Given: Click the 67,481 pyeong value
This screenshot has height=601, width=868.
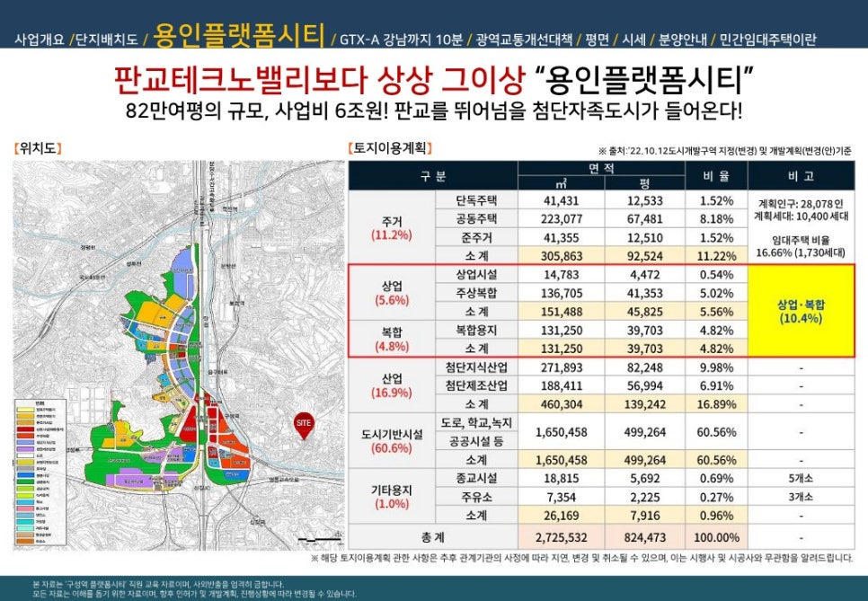Looking at the screenshot, I should 644,219.
